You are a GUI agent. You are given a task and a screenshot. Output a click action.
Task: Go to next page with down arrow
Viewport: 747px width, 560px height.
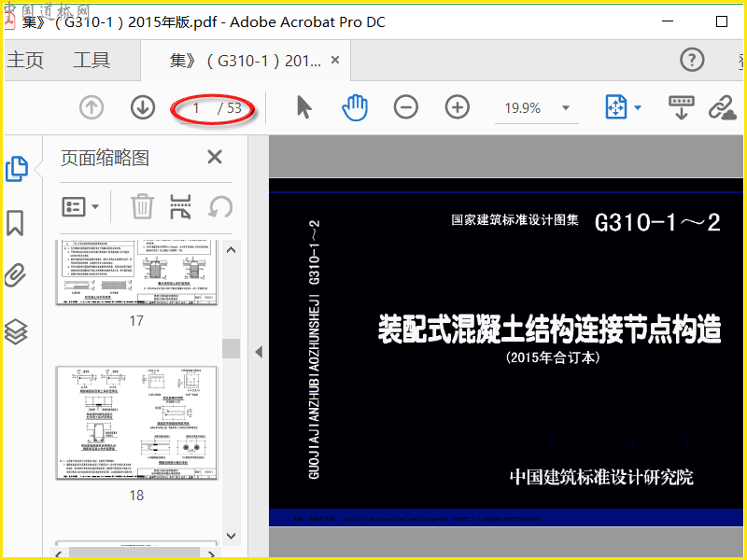143,107
